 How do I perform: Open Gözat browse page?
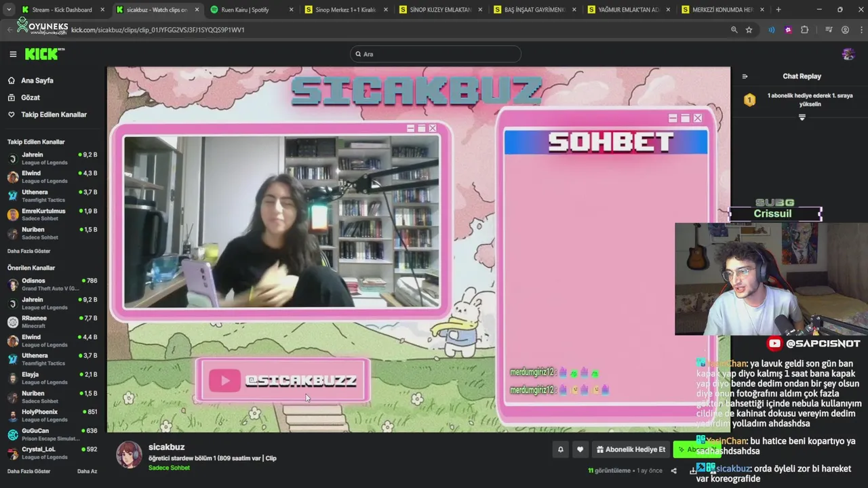click(x=30, y=98)
